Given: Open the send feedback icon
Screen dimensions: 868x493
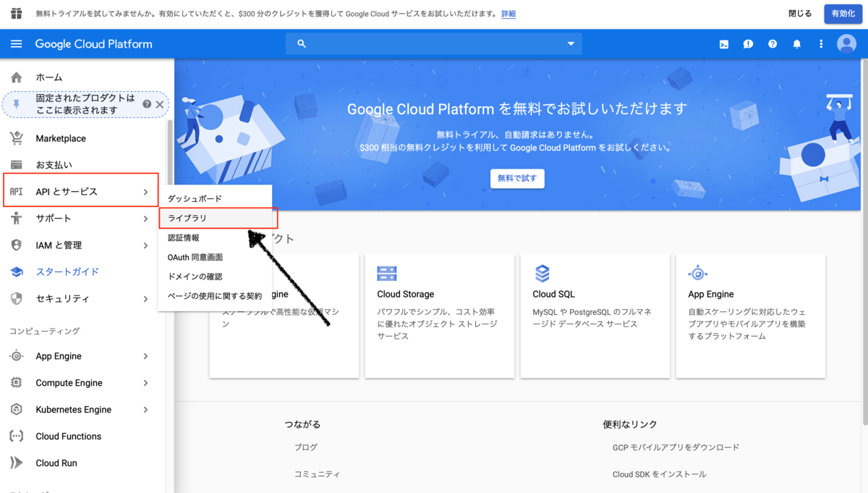Looking at the screenshot, I should pyautogui.click(x=748, y=44).
